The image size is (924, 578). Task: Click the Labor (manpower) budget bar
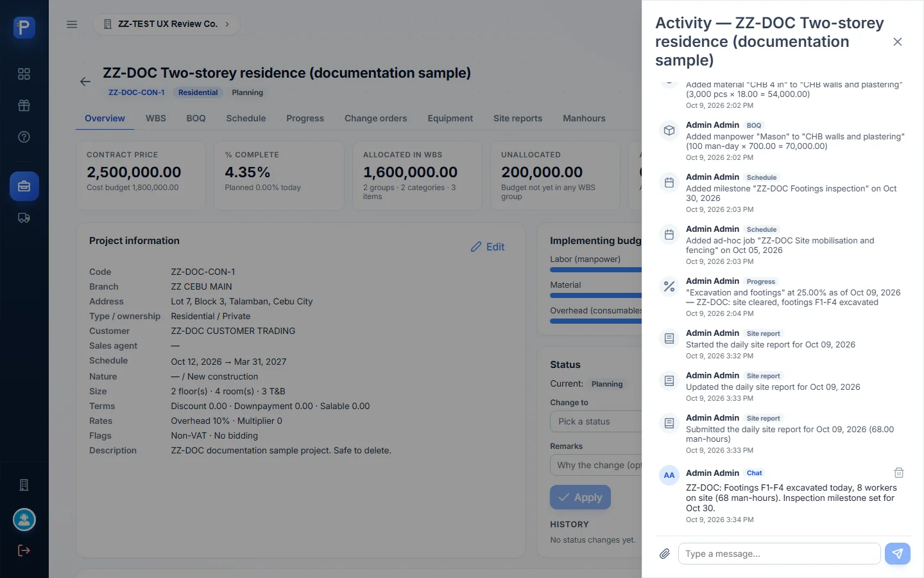pos(595,270)
